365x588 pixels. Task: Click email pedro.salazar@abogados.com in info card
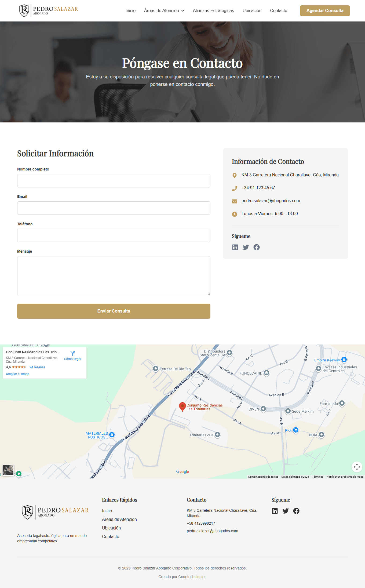[271, 201]
